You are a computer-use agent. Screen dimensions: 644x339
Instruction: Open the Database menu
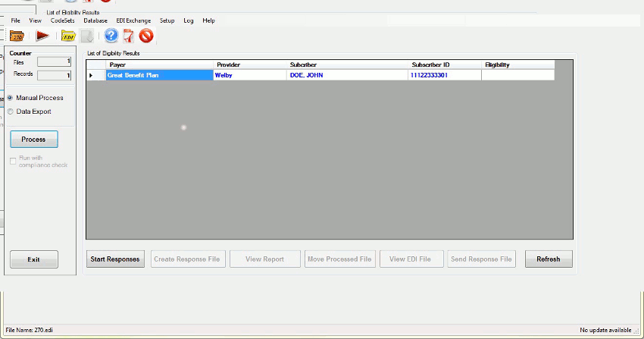(x=95, y=20)
